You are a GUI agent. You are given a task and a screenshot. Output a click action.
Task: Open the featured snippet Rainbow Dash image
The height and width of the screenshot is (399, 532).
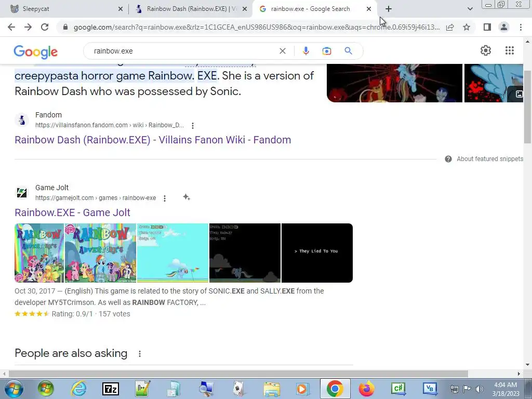coord(394,83)
